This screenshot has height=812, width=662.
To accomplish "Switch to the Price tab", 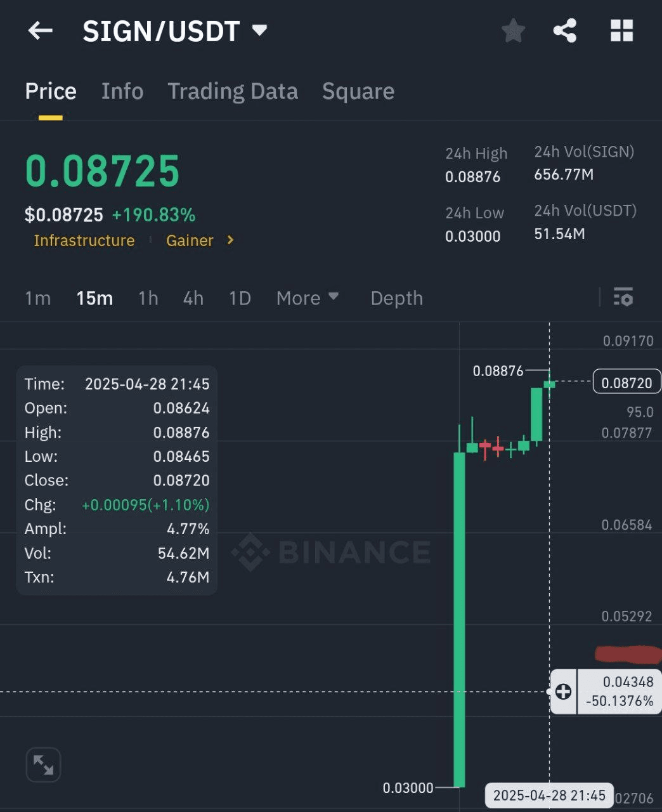I will (x=51, y=91).
